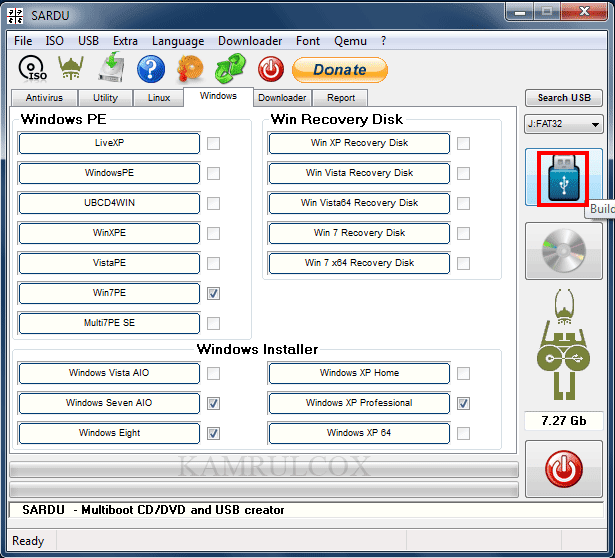Image resolution: width=615 pixels, height=558 pixels.
Task: Click the Windows Eight button
Action: coord(109,433)
